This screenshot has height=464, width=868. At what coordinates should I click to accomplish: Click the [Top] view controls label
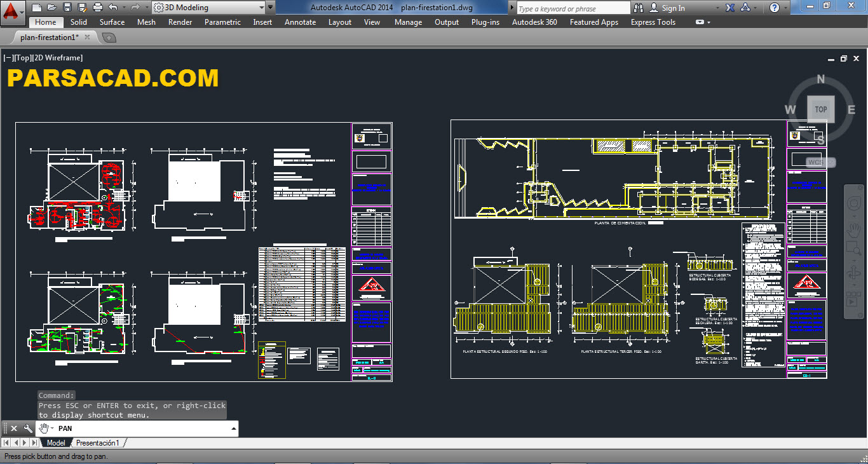click(x=24, y=58)
